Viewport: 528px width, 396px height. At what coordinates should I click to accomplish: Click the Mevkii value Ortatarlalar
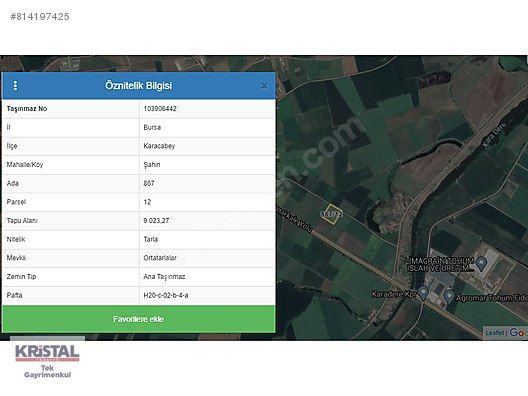pyautogui.click(x=160, y=258)
